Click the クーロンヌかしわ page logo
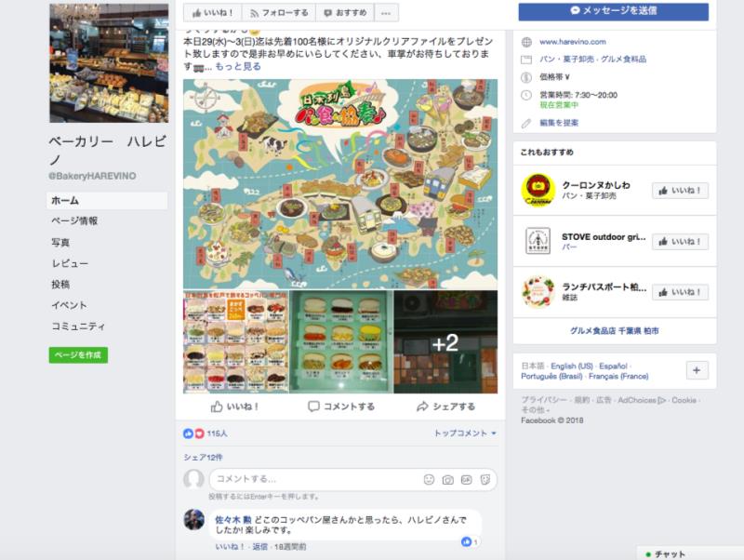Image resolution: width=744 pixels, height=560 pixels. click(538, 191)
